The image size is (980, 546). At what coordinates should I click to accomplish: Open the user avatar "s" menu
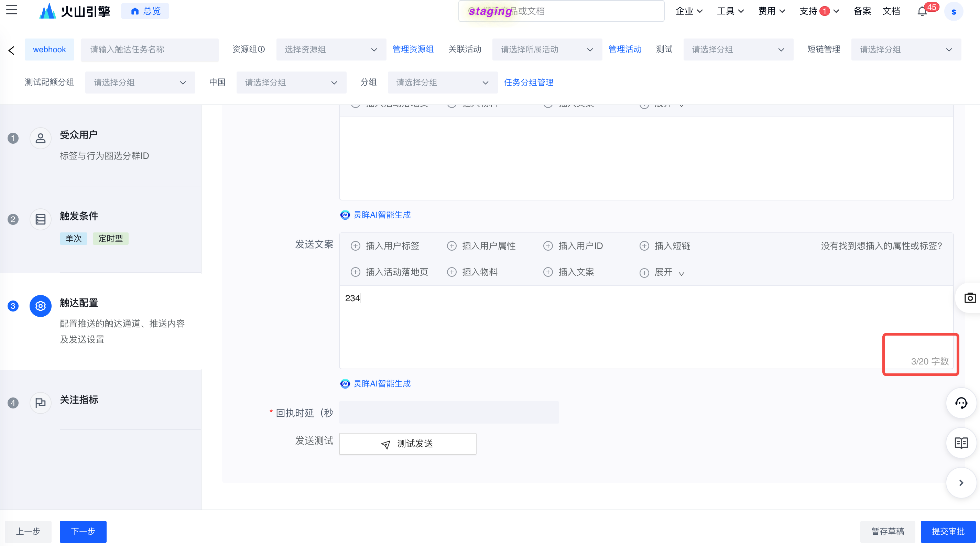coord(954,11)
